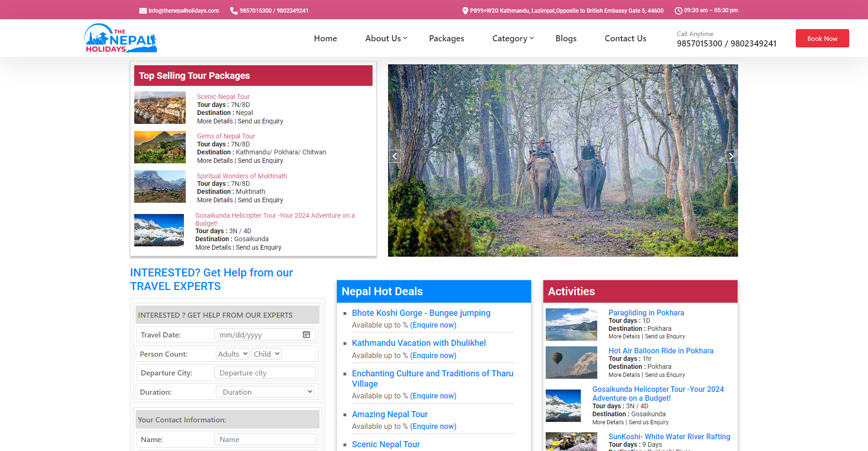This screenshot has height=451, width=868.
Task: Click Hot Air Balloon Ride thumbnail
Action: click(571, 362)
